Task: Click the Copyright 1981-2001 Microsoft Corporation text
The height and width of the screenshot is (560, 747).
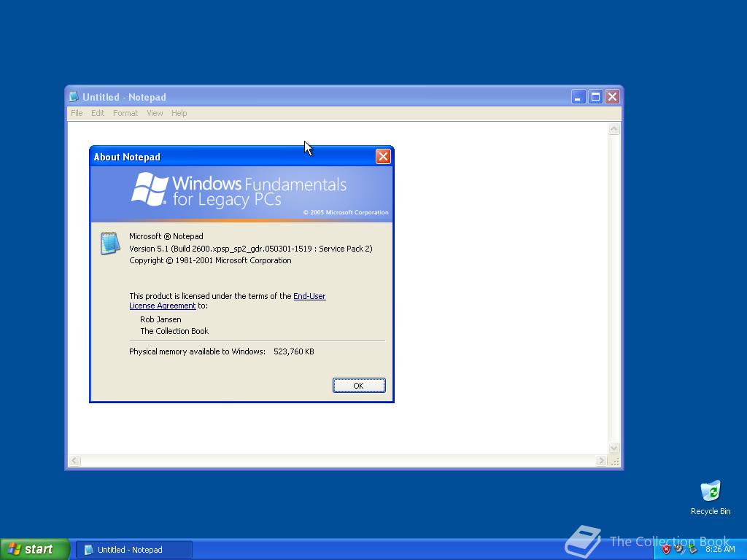Action: click(x=210, y=260)
